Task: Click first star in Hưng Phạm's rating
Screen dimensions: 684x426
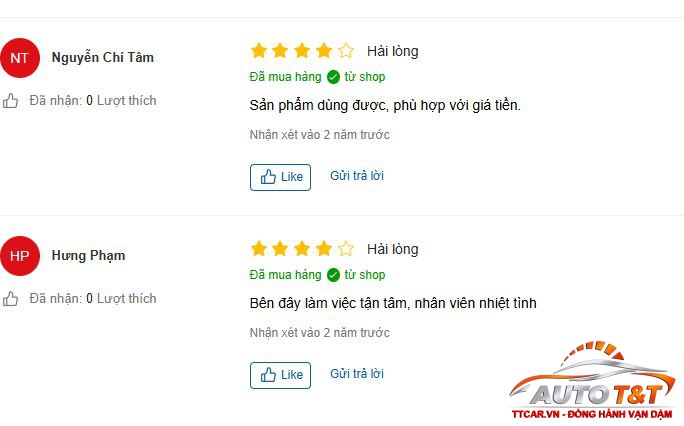Action: tap(259, 249)
